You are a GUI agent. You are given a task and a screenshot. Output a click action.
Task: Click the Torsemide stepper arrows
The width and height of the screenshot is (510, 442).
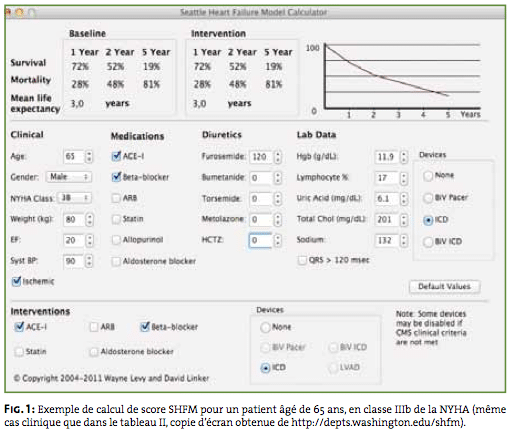point(277,199)
